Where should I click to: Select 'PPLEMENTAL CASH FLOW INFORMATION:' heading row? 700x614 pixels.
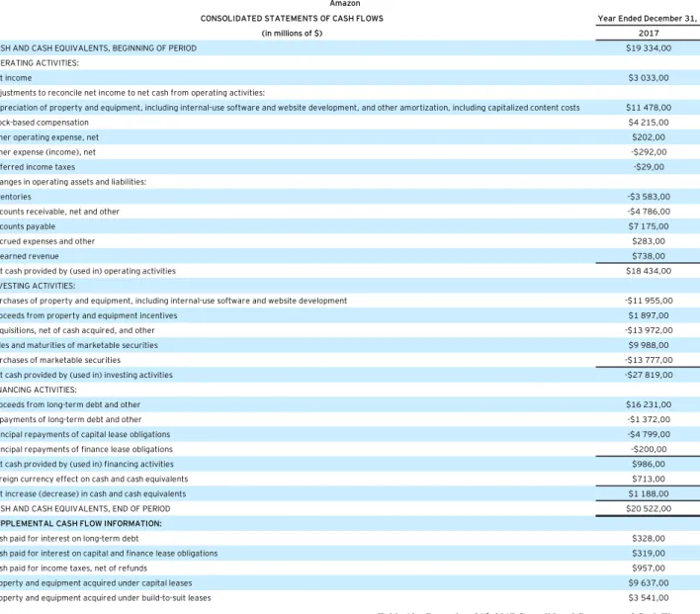coord(81,523)
